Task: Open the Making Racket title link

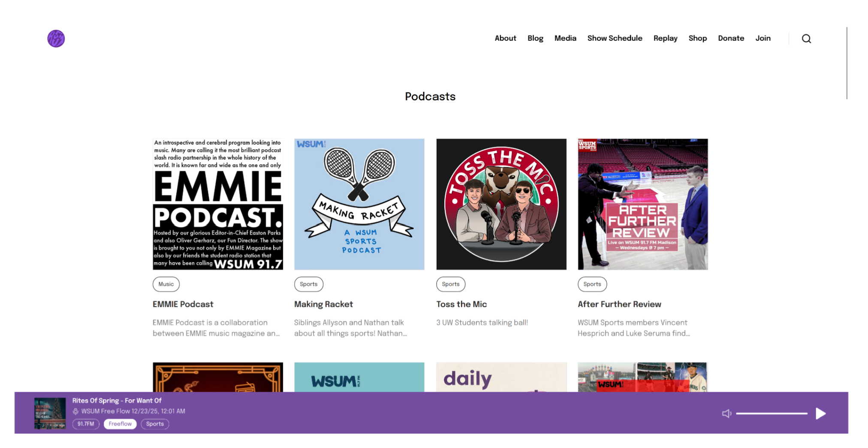Action: 323,304
